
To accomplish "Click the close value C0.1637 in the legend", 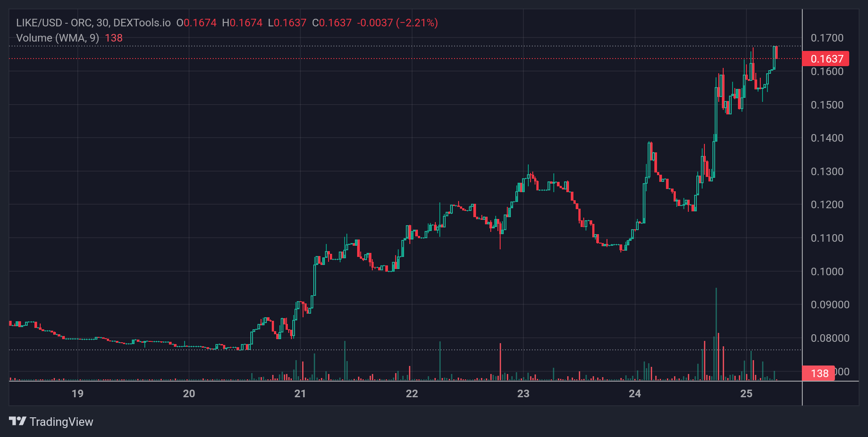I will point(332,23).
